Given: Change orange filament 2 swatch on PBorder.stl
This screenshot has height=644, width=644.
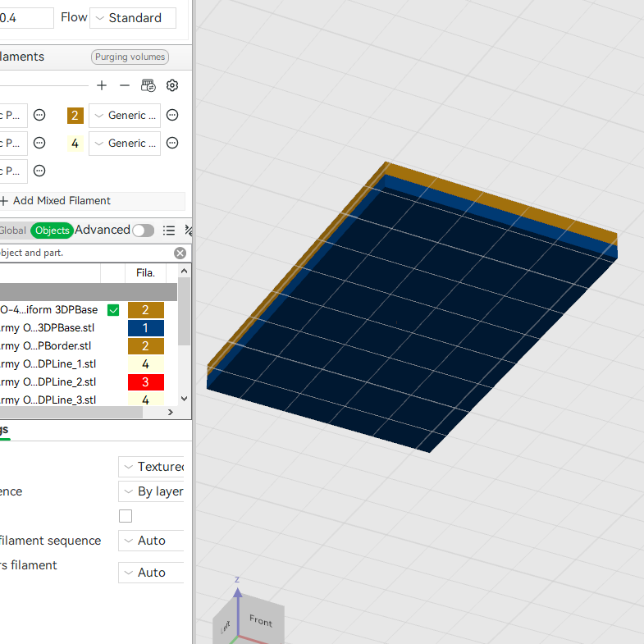Looking at the screenshot, I should (146, 346).
